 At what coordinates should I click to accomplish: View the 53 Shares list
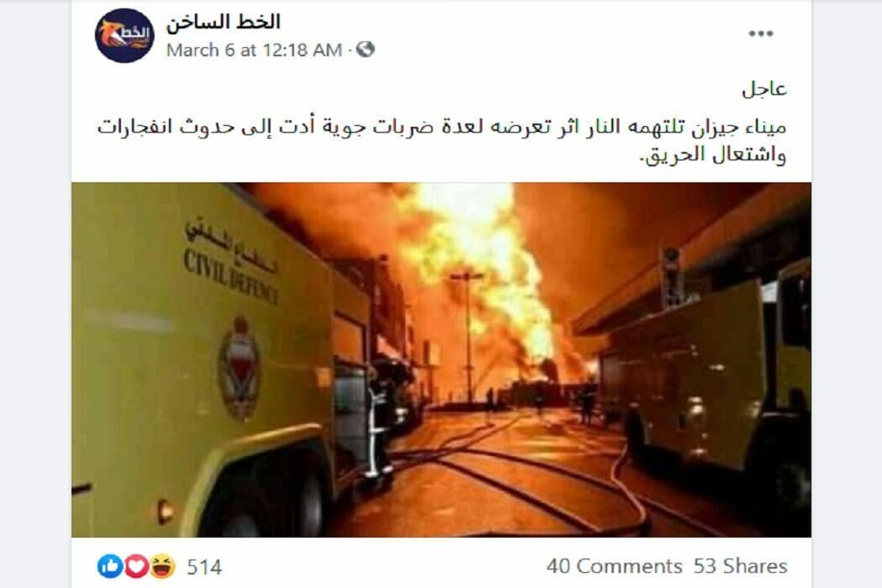(740, 566)
